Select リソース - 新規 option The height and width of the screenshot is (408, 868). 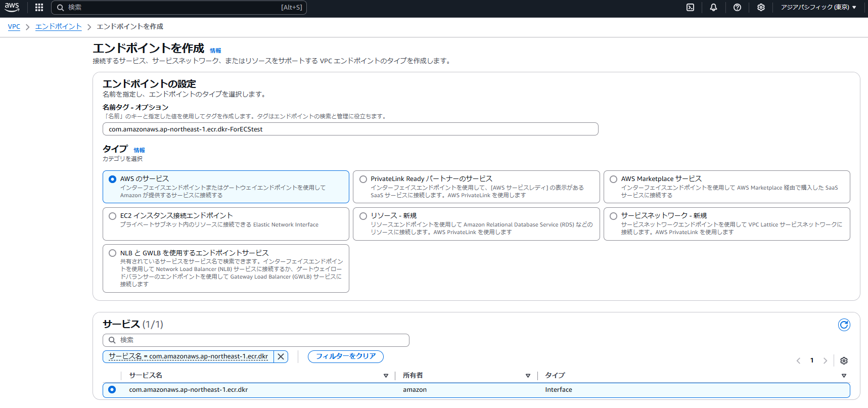click(363, 216)
